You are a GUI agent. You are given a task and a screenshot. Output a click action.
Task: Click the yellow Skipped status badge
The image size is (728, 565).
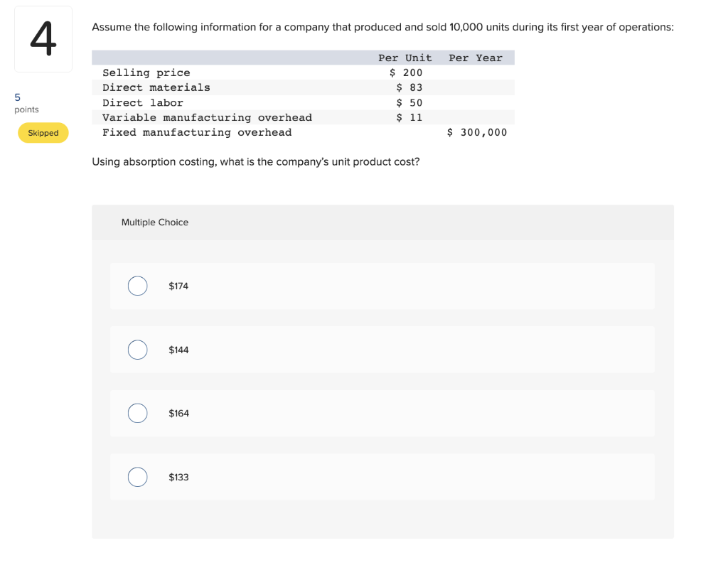[x=43, y=133]
